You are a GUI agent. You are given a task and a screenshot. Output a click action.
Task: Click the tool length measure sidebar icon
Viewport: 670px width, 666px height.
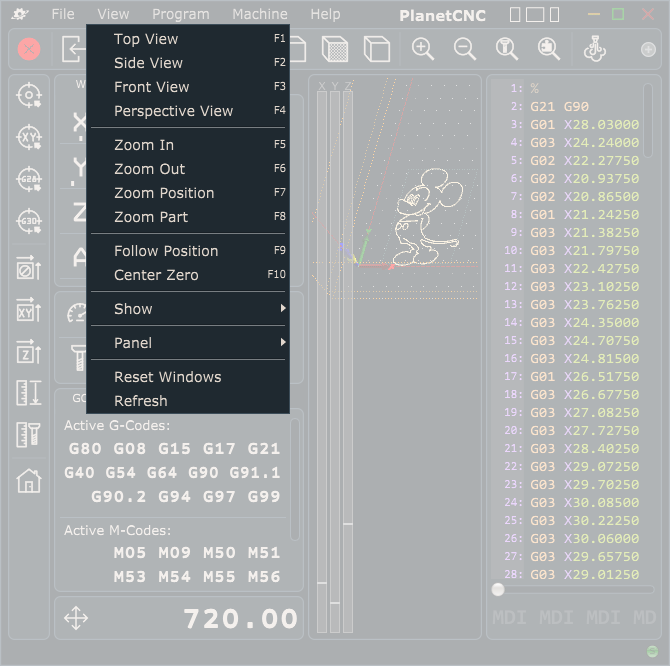point(29,393)
